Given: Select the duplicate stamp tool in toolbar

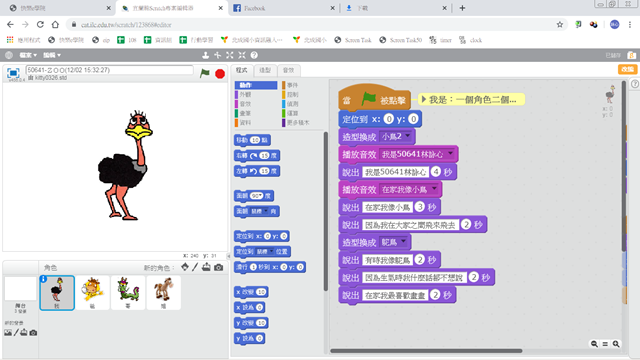Looking at the screenshot, I should pos(206,55).
